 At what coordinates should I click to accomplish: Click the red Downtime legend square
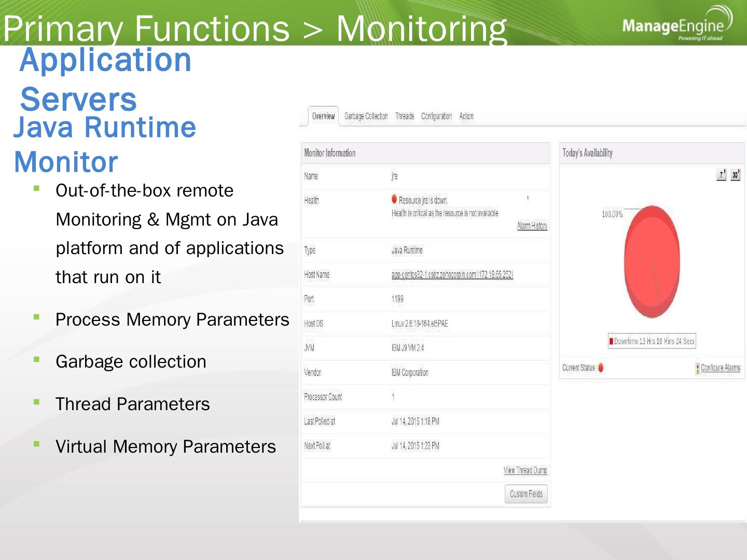pos(611,341)
